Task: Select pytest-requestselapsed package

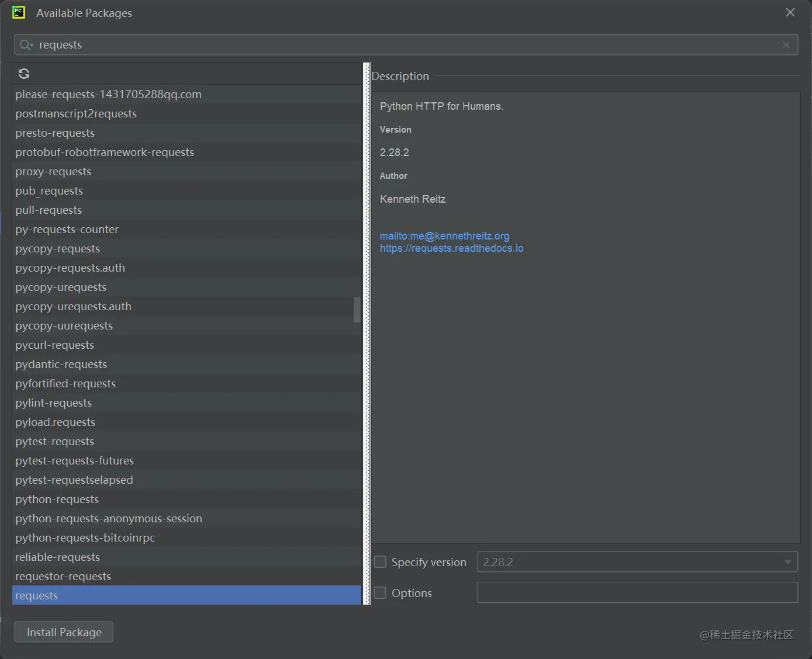Action: [x=187, y=480]
